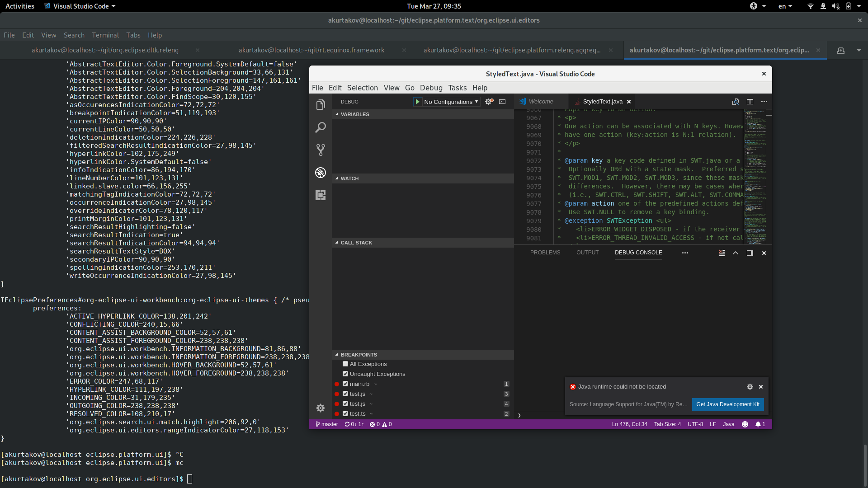
Task: Open GNOME accessibility menu in top bar
Action: coord(758,6)
